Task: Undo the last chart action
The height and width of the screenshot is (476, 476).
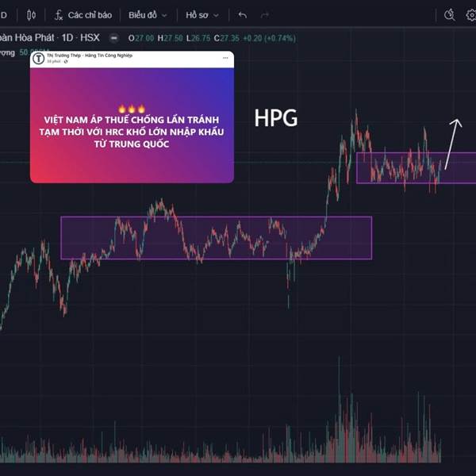Action: tap(243, 15)
